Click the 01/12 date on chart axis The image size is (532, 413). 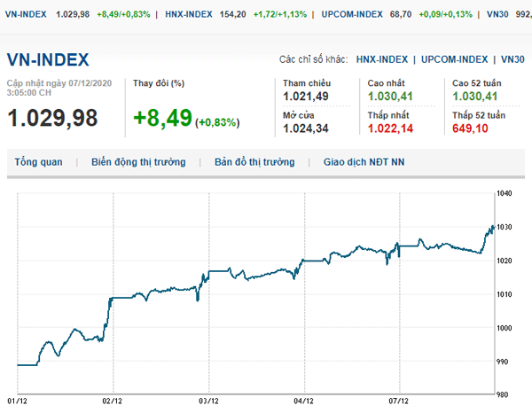(x=18, y=401)
